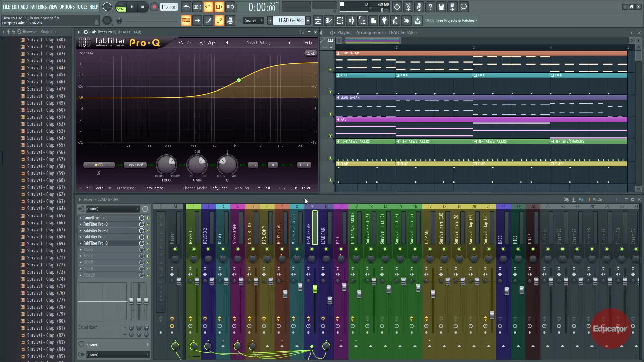Open the plugin picker plug icon

tap(384, 21)
